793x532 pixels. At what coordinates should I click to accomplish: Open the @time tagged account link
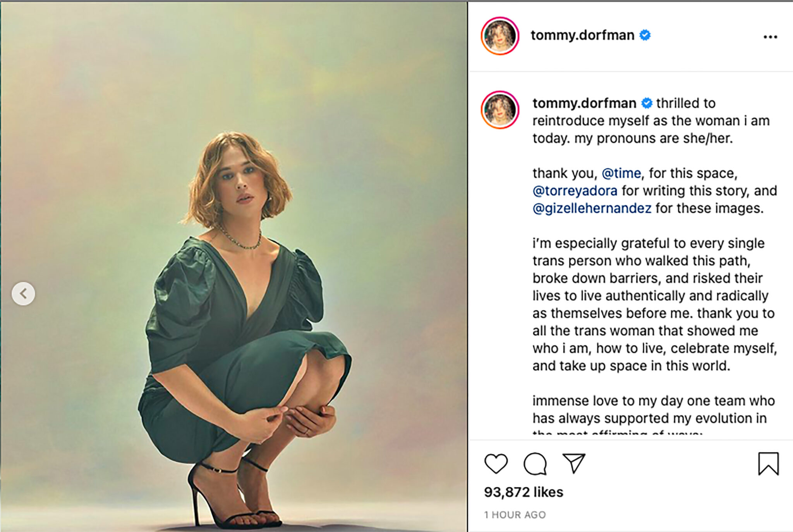pyautogui.click(x=623, y=173)
